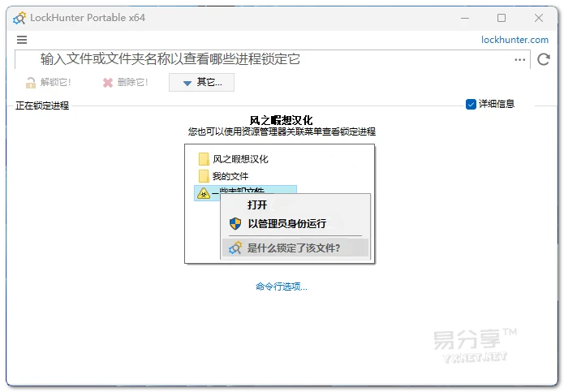The image size is (564, 392).
Task: Open the hamburger main menu
Action: (22, 40)
